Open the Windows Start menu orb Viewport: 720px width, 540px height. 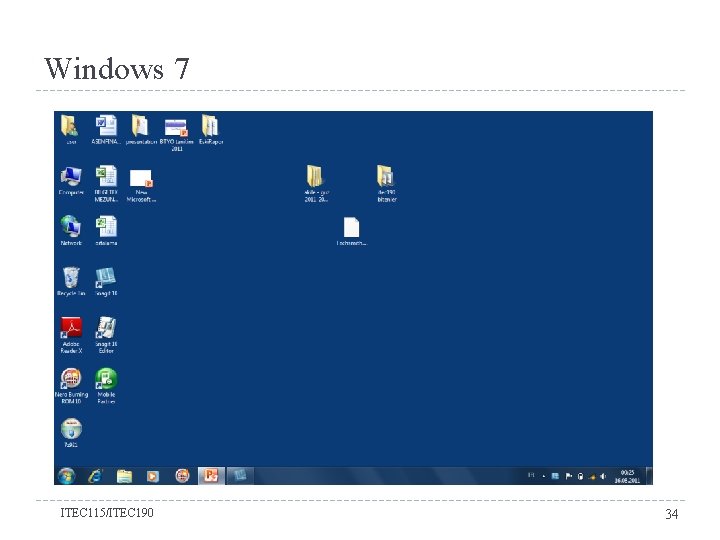coord(66,476)
